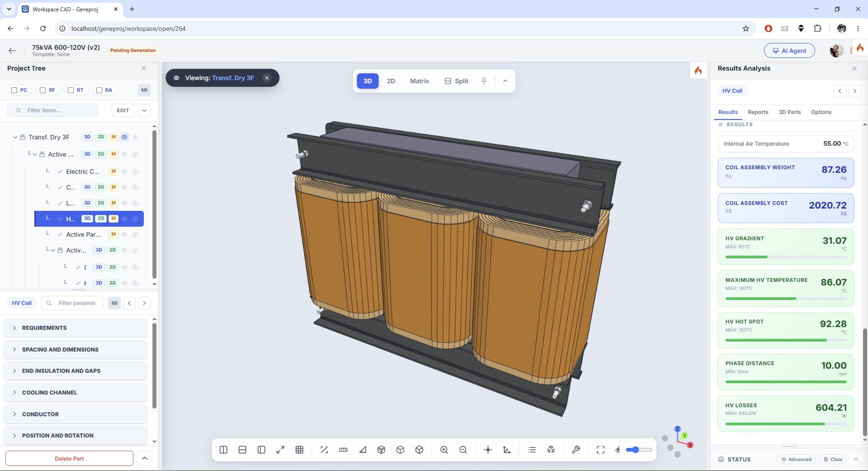Toggle eye visibility for Transf. Dry 3F
The width and height of the screenshot is (868, 471).
[124, 137]
